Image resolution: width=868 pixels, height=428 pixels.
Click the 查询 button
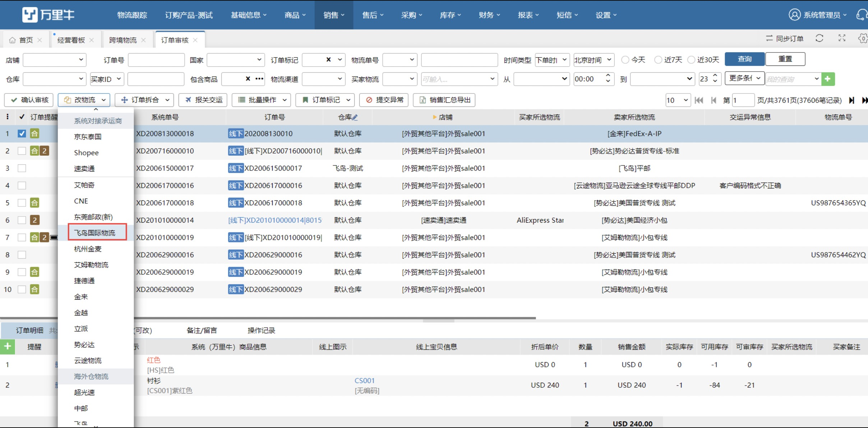(744, 59)
